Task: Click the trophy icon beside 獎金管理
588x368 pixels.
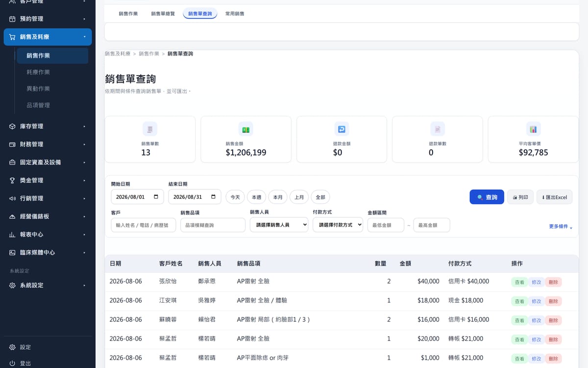Action: point(12,181)
